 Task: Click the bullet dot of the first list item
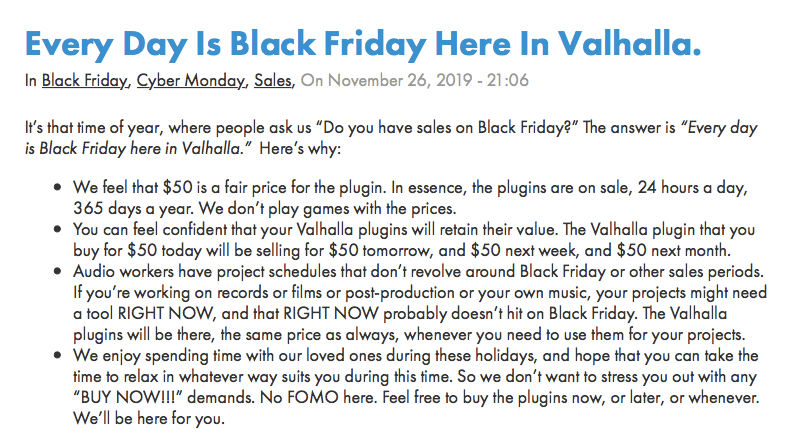(60, 190)
